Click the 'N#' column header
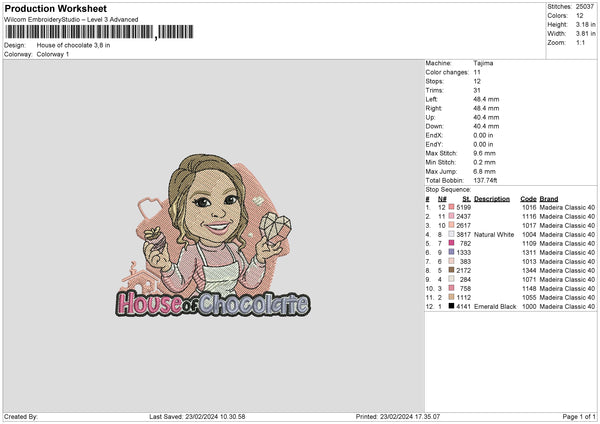The width and height of the screenshot is (600, 424). [442, 199]
